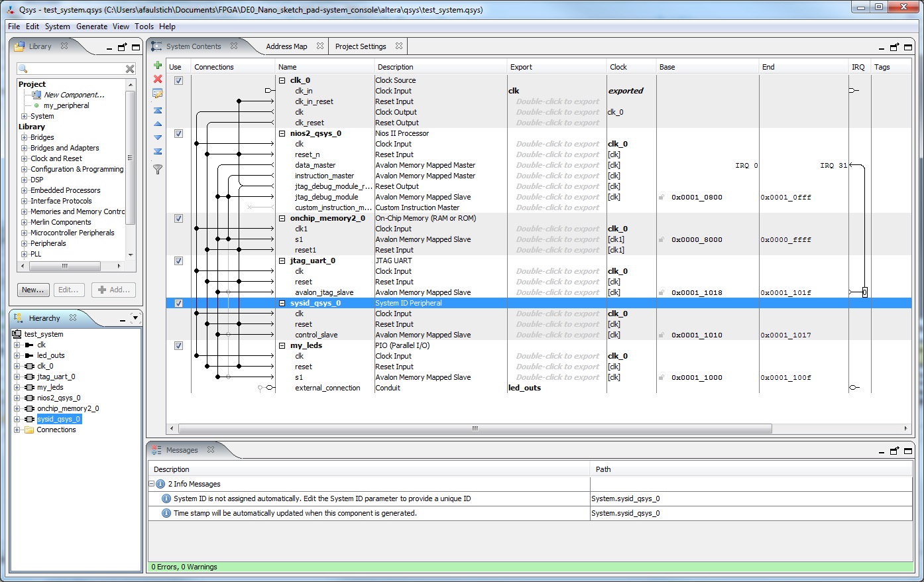Screen dimensions: 924x582
Task: Maximize the System Contents panel
Action: 908,48
